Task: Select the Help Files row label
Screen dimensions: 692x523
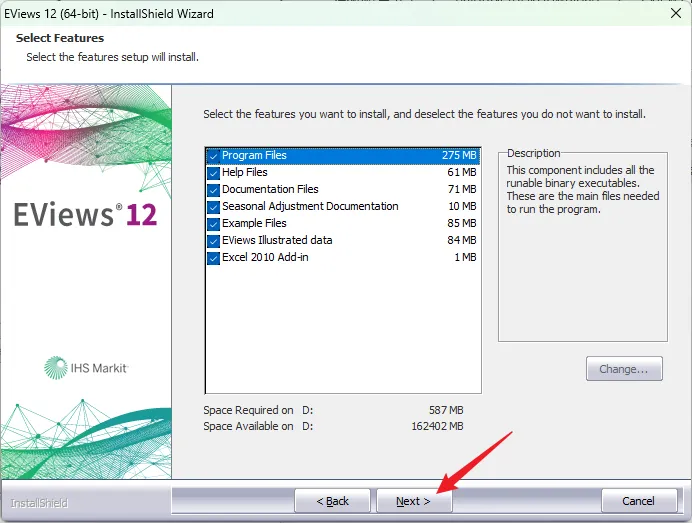Action: [244, 172]
